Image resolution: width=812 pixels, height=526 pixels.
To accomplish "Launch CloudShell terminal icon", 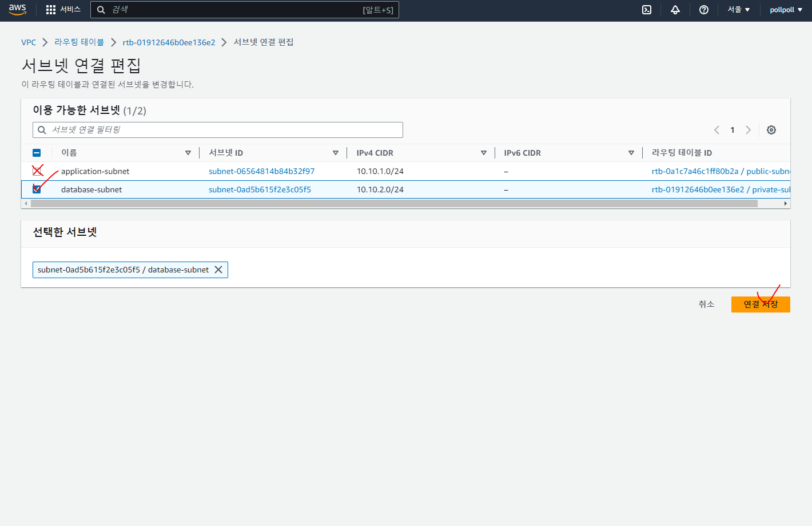I will (x=647, y=10).
